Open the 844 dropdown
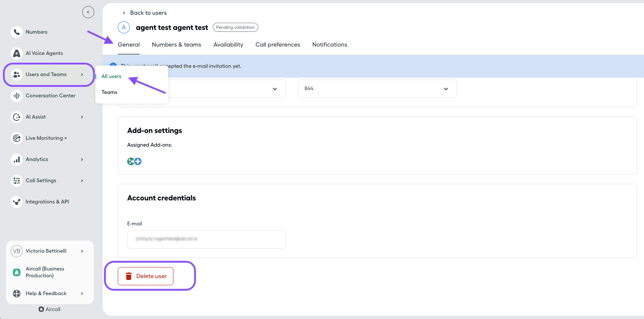 (377, 89)
